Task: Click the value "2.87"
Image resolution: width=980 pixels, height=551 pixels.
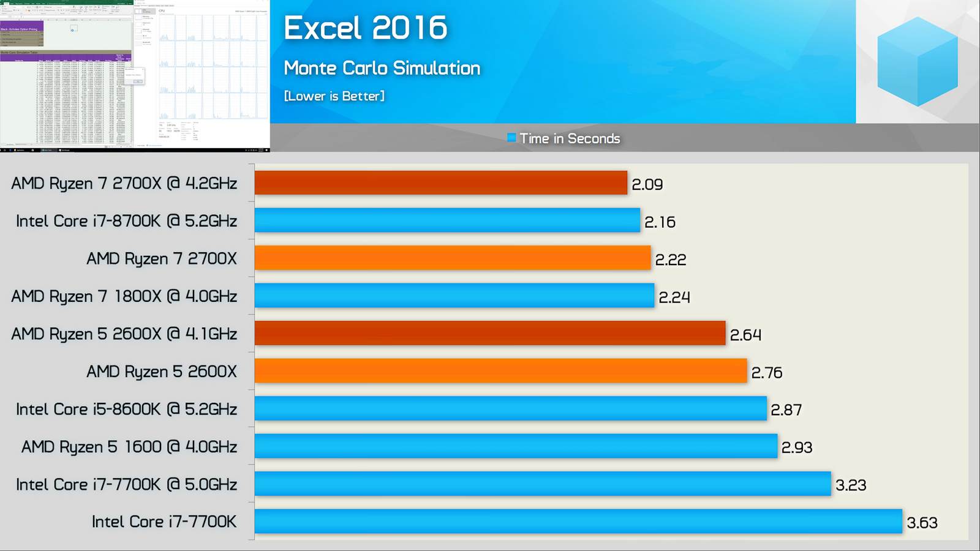Action: [786, 410]
